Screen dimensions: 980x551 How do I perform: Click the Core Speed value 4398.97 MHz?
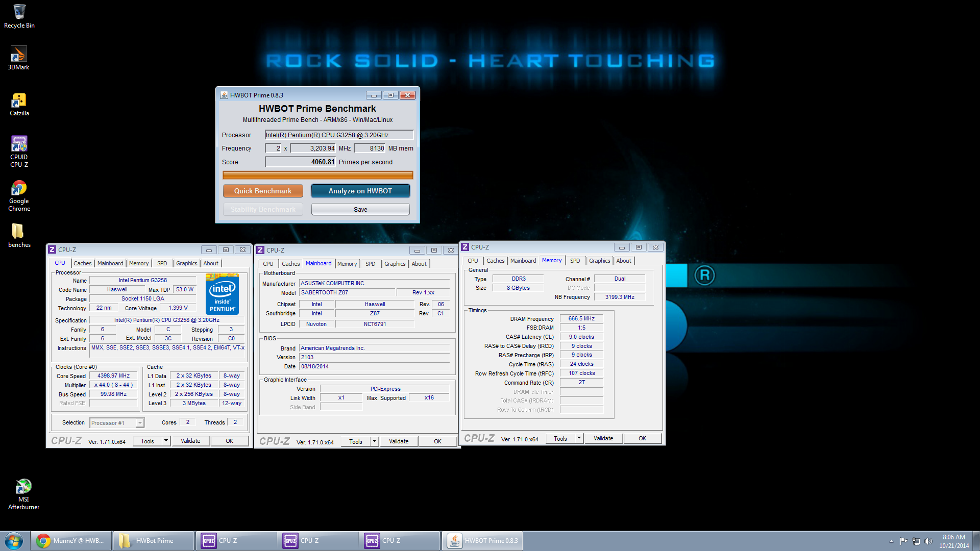pos(114,375)
